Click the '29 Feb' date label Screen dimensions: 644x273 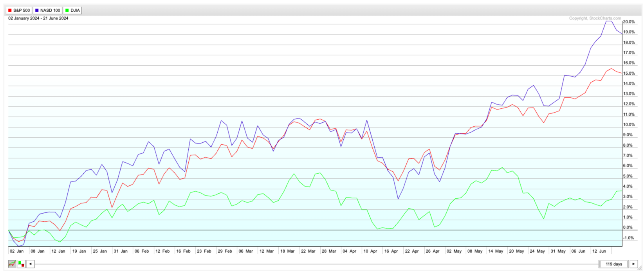coord(225,251)
